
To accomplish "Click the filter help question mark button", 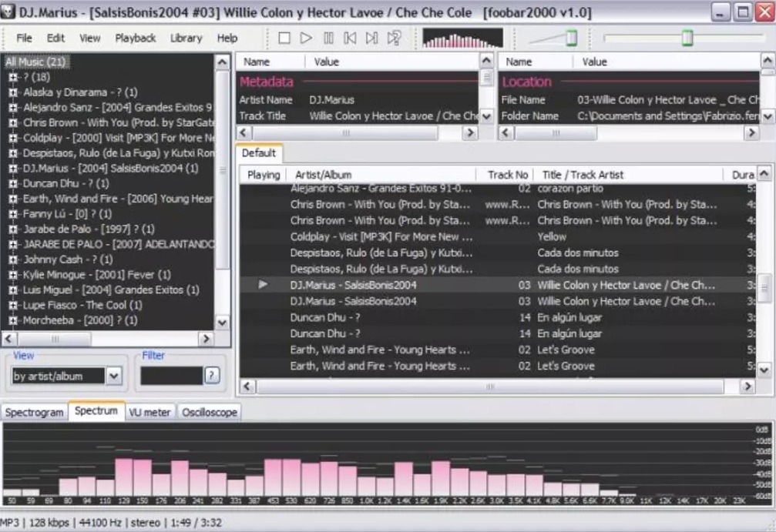I will point(212,375).
